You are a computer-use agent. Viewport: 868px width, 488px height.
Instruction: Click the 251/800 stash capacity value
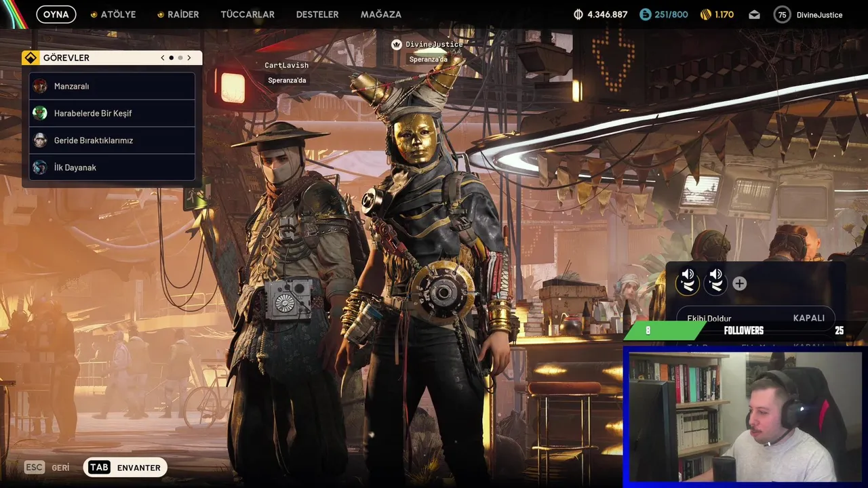pyautogui.click(x=671, y=14)
